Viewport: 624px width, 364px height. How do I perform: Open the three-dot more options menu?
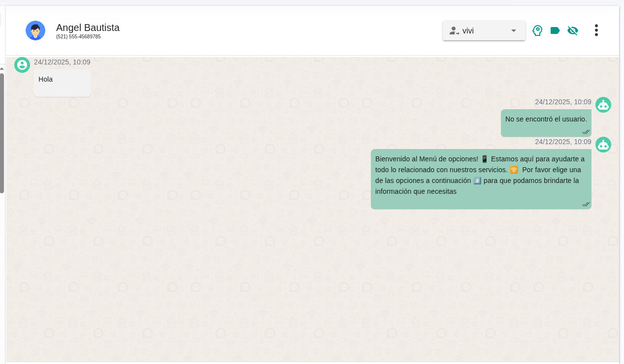[x=596, y=30]
